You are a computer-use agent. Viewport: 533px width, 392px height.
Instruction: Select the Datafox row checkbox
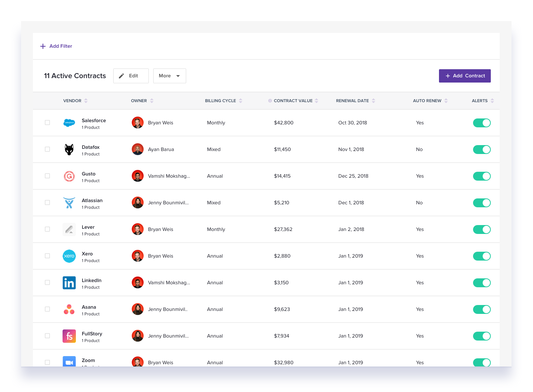coord(47,149)
